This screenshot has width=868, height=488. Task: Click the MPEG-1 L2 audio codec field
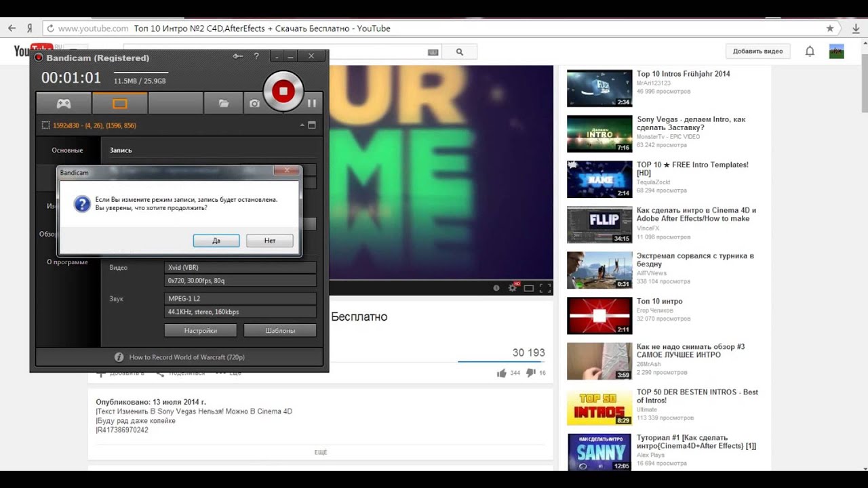(241, 298)
